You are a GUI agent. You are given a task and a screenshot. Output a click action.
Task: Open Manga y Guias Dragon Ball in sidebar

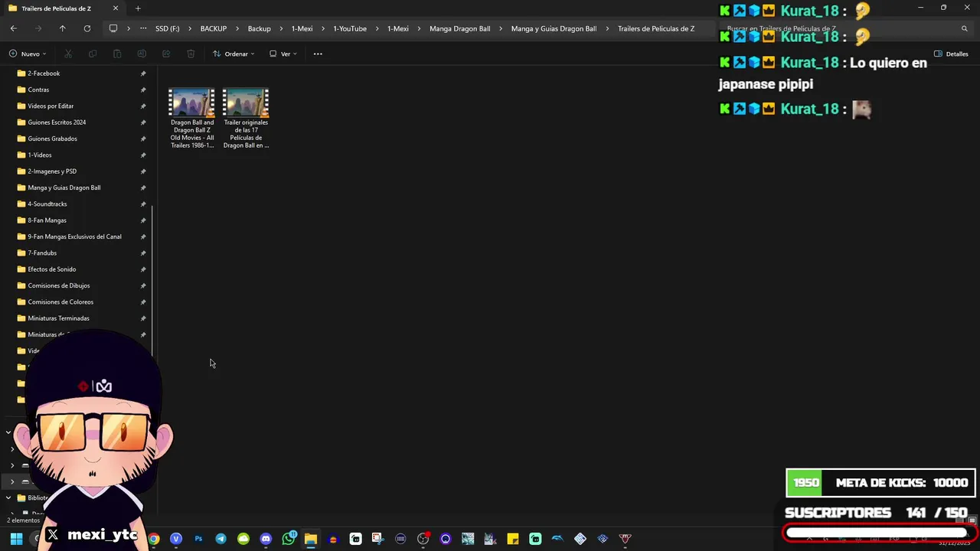tap(64, 187)
